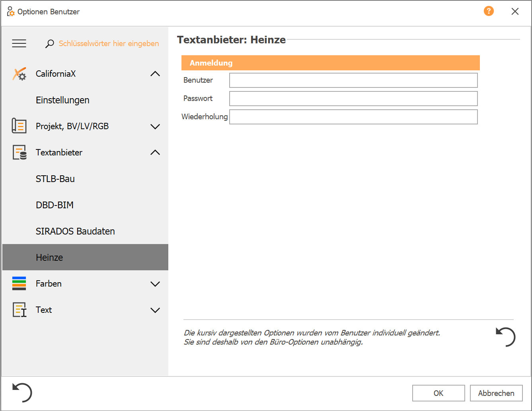The height and width of the screenshot is (411, 532).
Task: Collapse the Textanbieter section chevron
Action: (x=155, y=153)
